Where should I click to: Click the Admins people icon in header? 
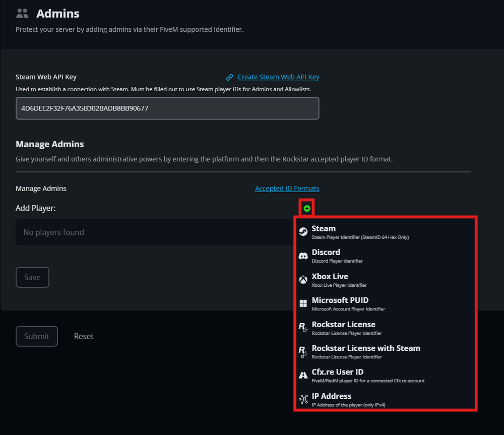[22, 14]
